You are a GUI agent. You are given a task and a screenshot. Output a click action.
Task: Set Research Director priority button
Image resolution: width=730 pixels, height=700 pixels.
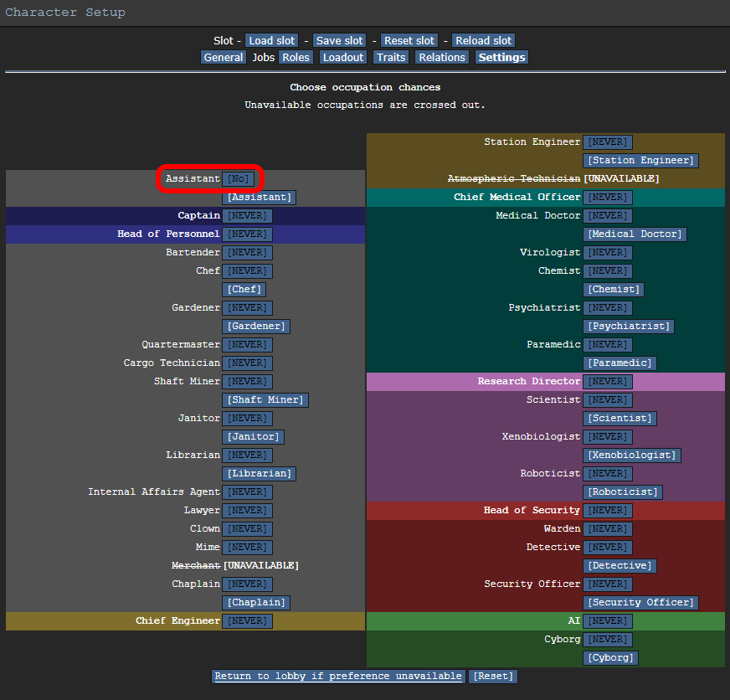pyautogui.click(x=608, y=382)
